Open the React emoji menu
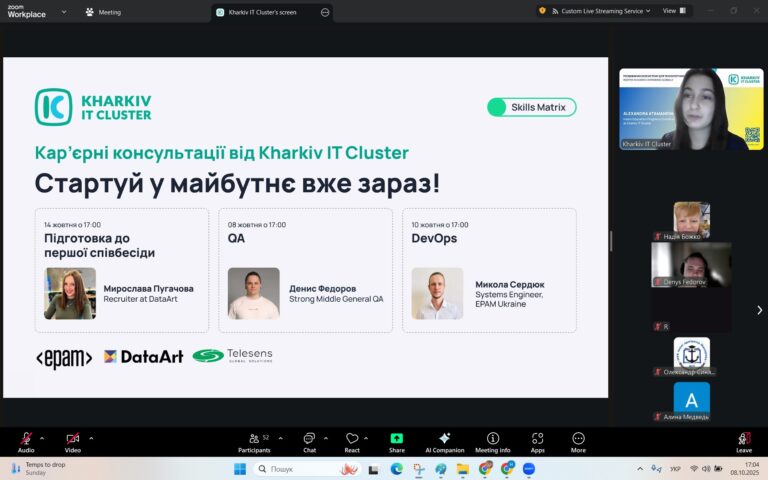Image resolution: width=768 pixels, height=480 pixels. (x=352, y=442)
